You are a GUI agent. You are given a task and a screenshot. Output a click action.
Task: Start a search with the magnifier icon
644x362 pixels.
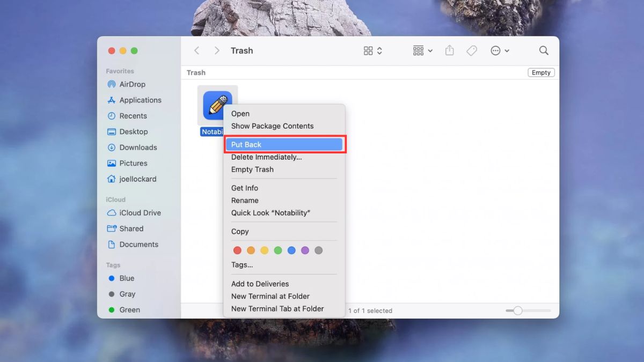pos(544,50)
